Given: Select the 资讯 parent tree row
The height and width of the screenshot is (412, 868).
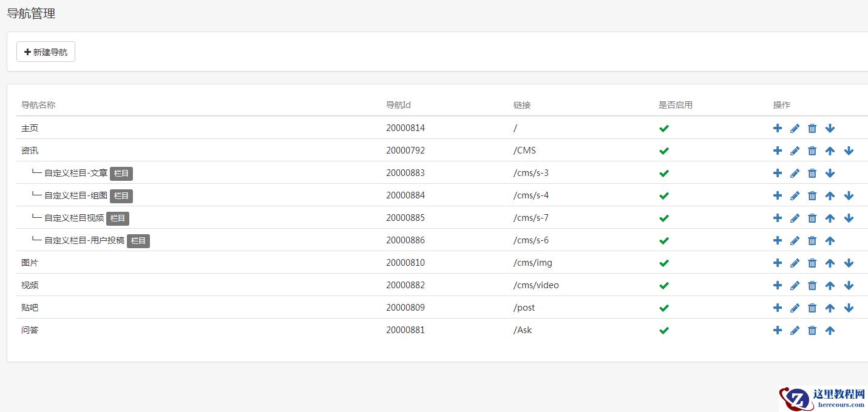Looking at the screenshot, I should pyautogui.click(x=30, y=150).
